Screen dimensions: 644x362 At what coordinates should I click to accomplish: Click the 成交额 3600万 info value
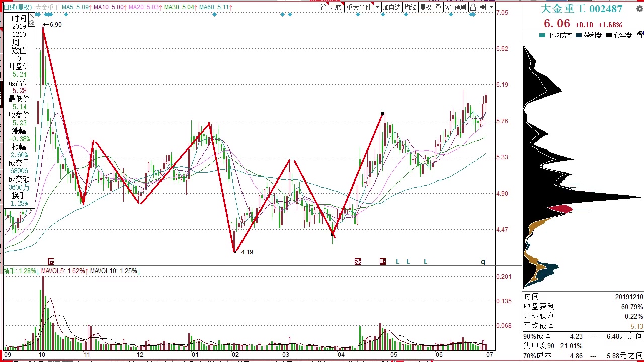coord(19,187)
